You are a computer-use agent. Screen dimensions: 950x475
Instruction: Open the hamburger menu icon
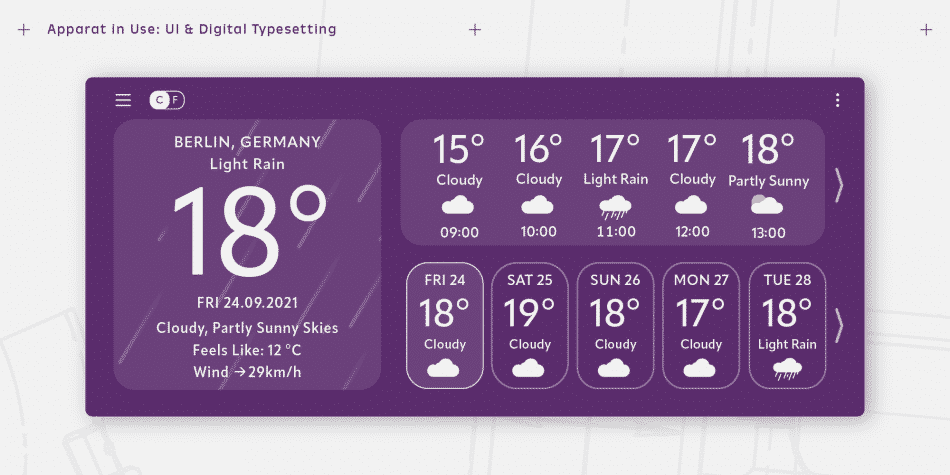click(x=123, y=100)
